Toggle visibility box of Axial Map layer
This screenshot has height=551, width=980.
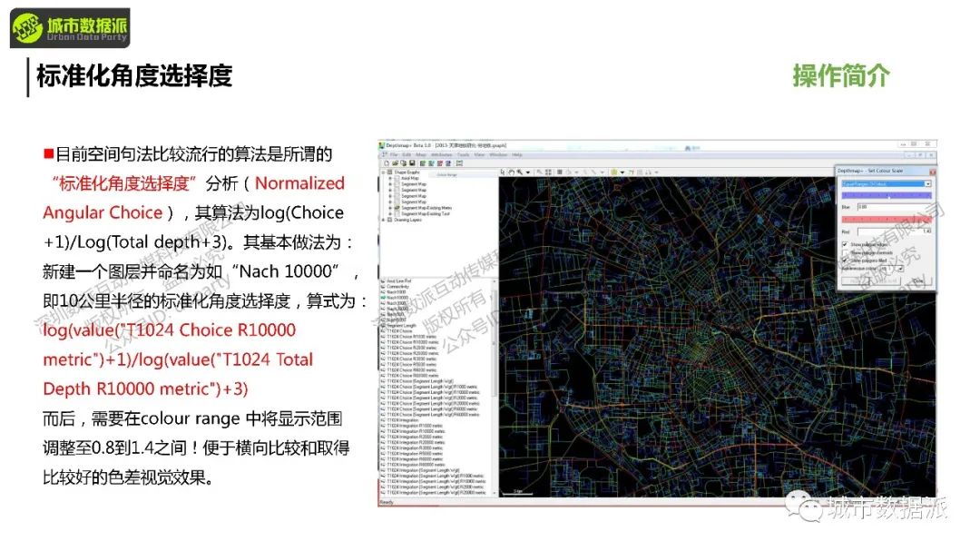(x=397, y=178)
